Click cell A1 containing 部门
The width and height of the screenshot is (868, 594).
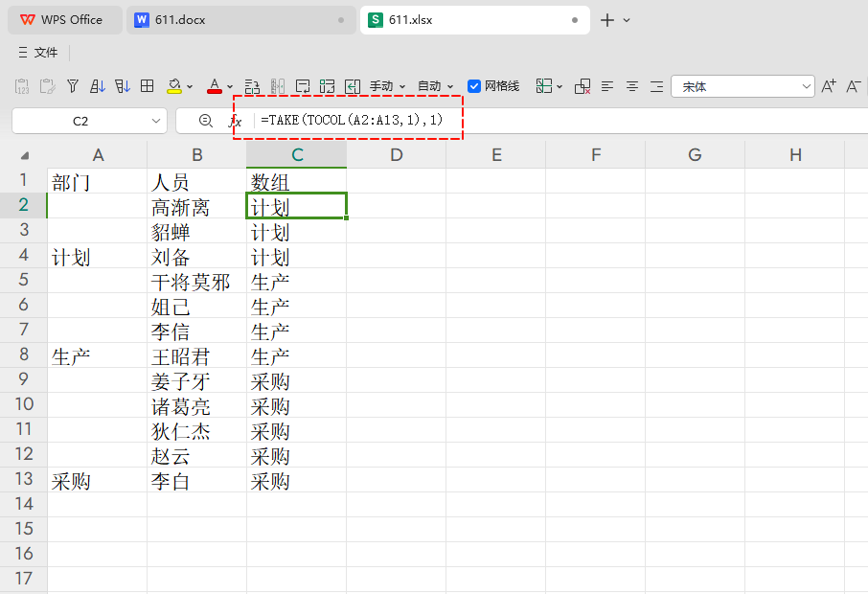[x=98, y=181]
